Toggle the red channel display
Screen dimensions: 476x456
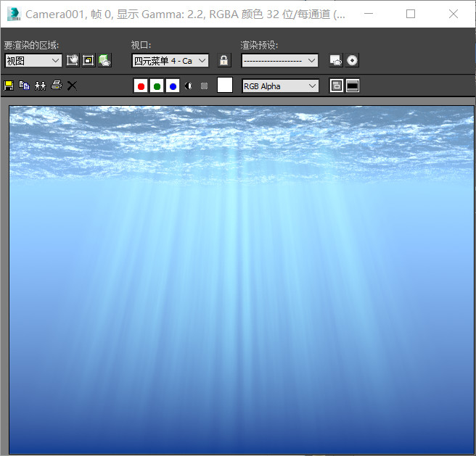click(141, 86)
